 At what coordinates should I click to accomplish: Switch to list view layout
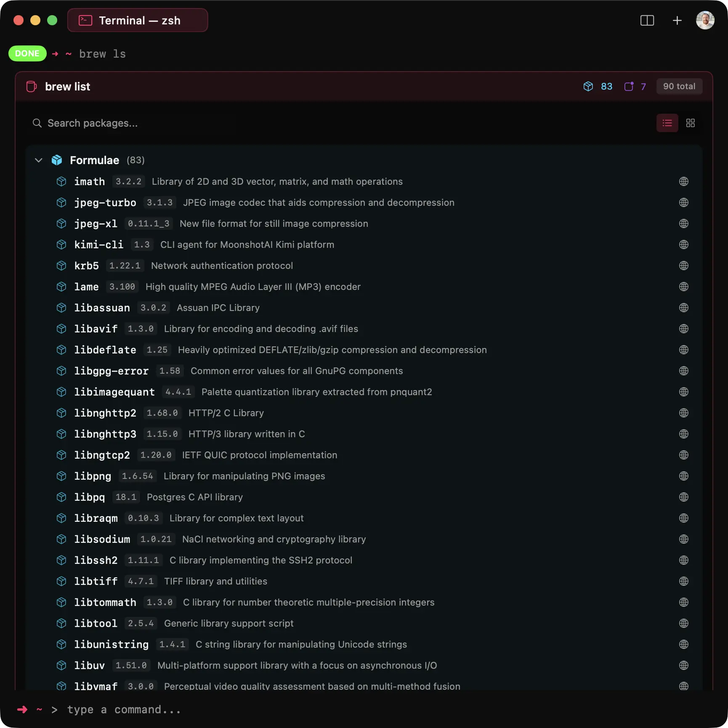(667, 123)
